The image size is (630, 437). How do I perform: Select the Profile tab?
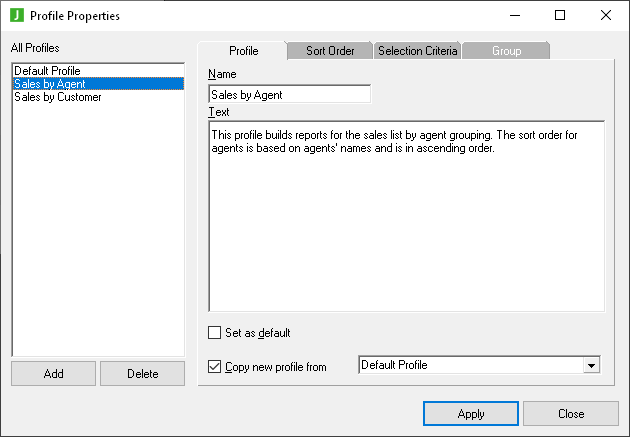click(243, 51)
